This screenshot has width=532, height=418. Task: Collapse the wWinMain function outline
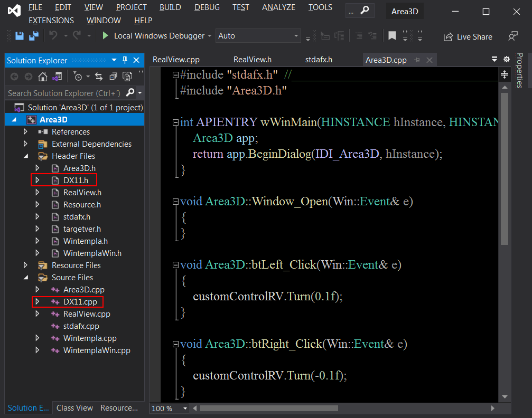175,122
